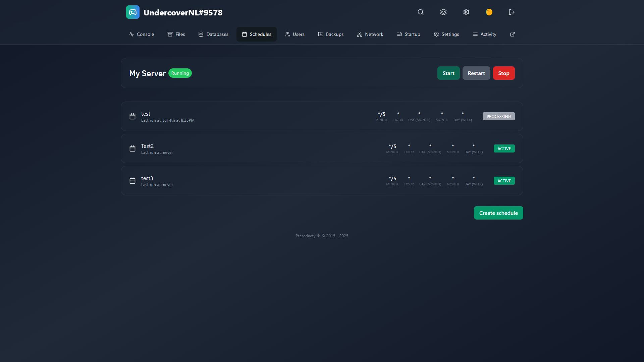This screenshot has width=644, height=362.
Task: Click the search magnifier icon in header
Action: (x=420, y=12)
